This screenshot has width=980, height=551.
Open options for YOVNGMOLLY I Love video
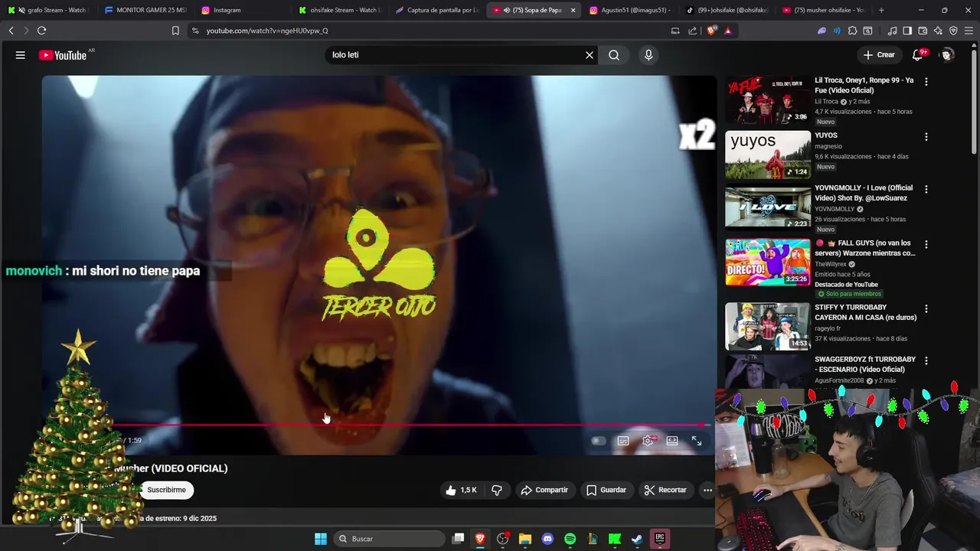pos(926,189)
